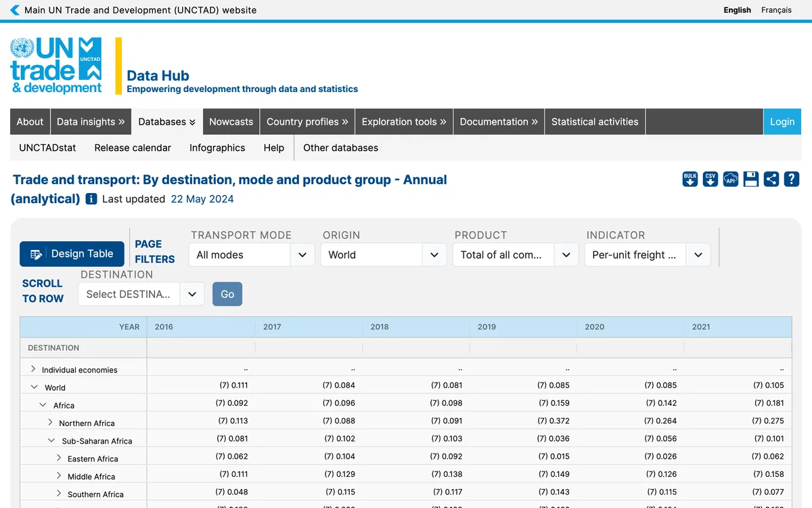Open the Select Destination dropdown

tap(141, 294)
